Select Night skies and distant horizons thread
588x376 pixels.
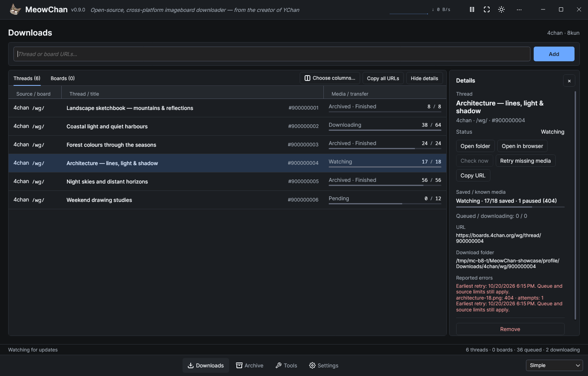[x=227, y=181]
